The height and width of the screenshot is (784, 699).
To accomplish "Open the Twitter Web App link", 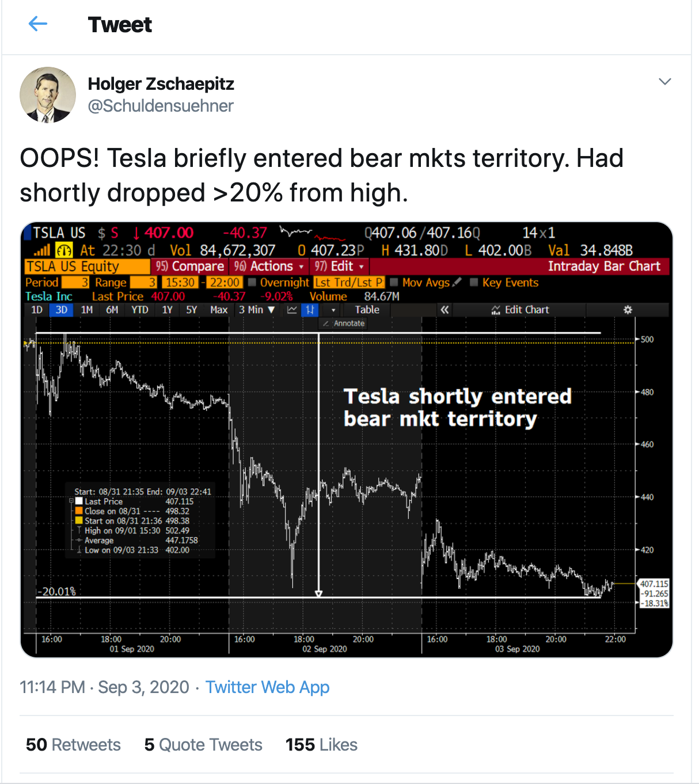I will pos(267,687).
